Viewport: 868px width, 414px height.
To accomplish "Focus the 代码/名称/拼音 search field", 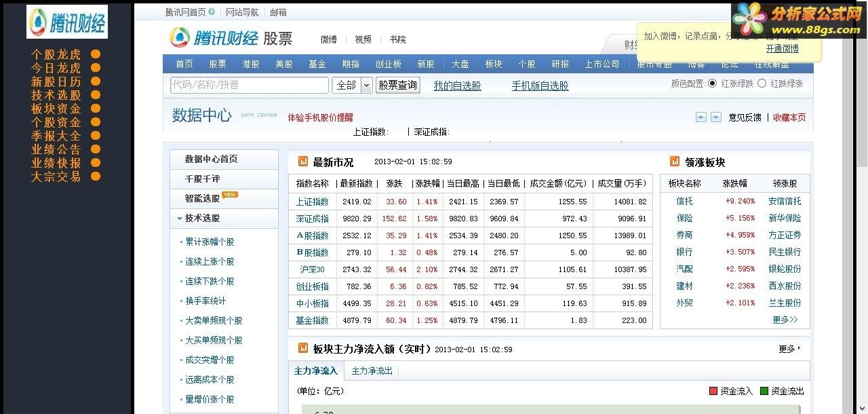I will click(249, 85).
